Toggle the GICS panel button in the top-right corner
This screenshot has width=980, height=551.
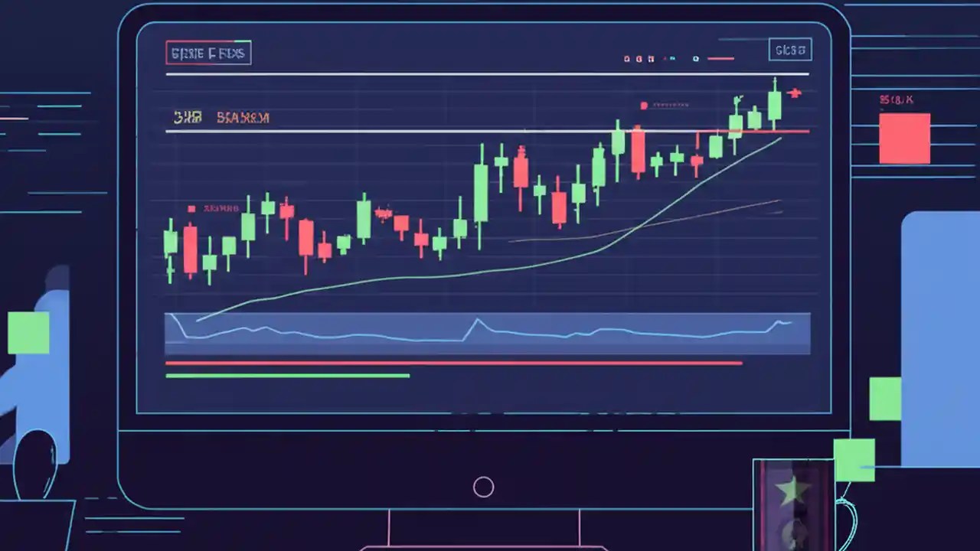[x=790, y=50]
